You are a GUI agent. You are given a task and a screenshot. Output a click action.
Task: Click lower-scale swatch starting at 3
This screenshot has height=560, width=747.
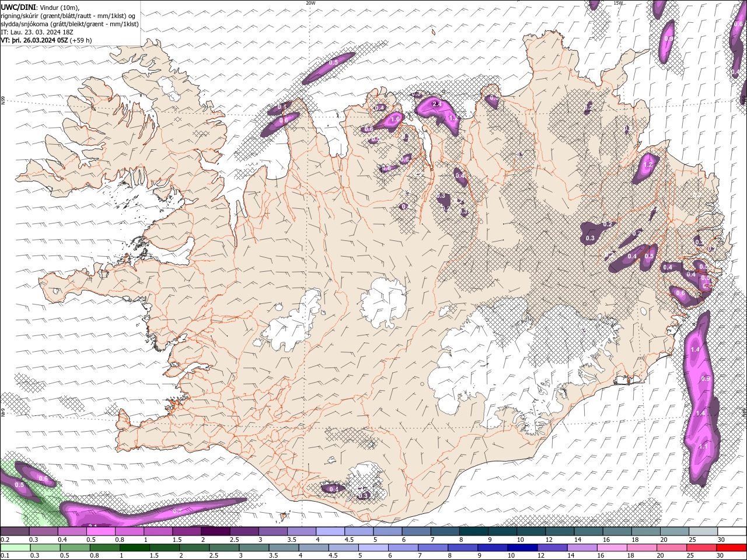253,548
